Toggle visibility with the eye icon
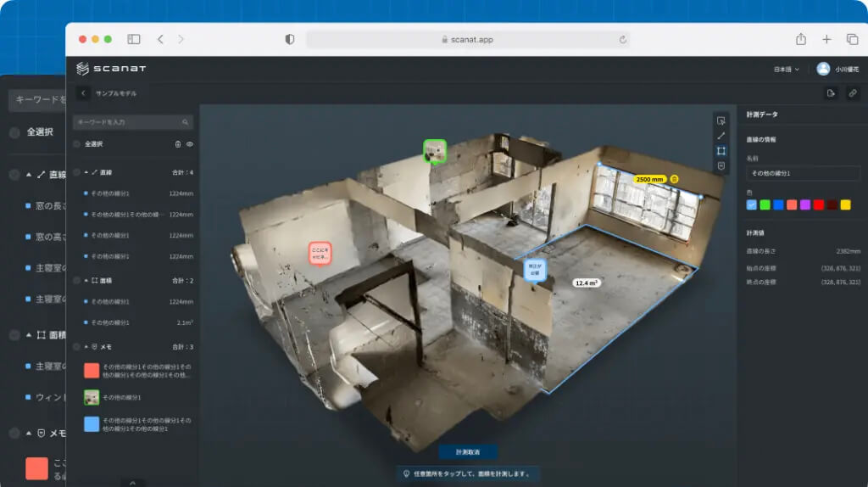 190,144
